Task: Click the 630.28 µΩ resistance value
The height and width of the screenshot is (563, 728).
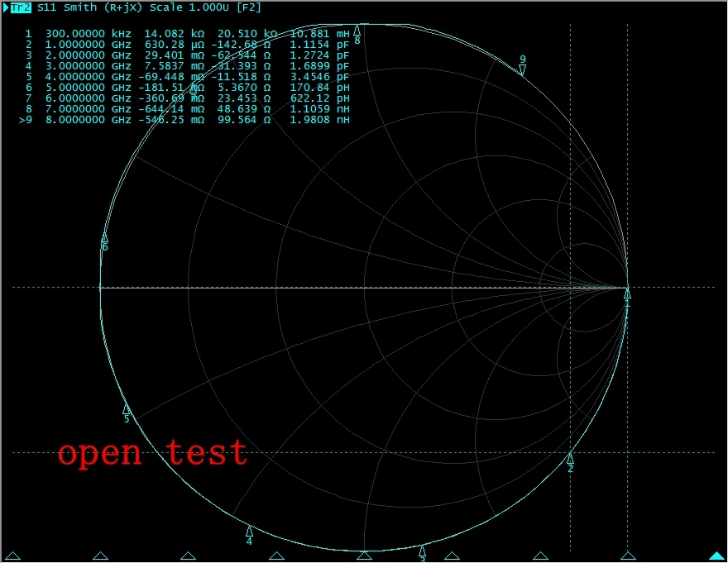Action: tap(174, 45)
